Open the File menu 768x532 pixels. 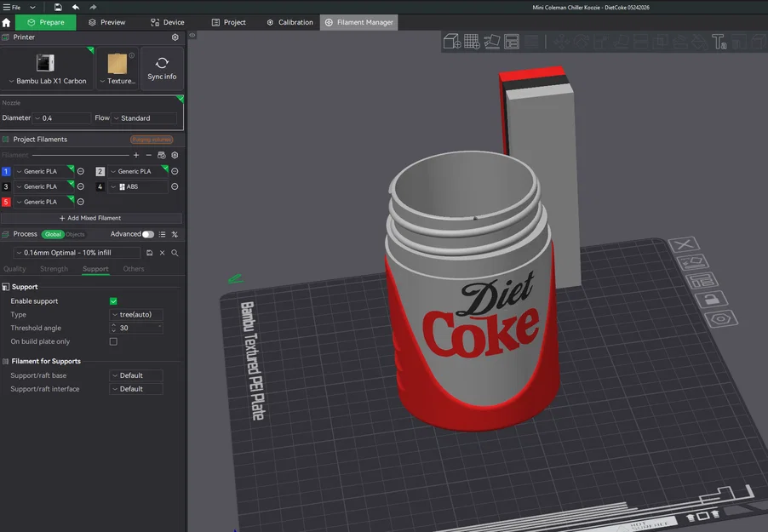pyautogui.click(x=12, y=8)
